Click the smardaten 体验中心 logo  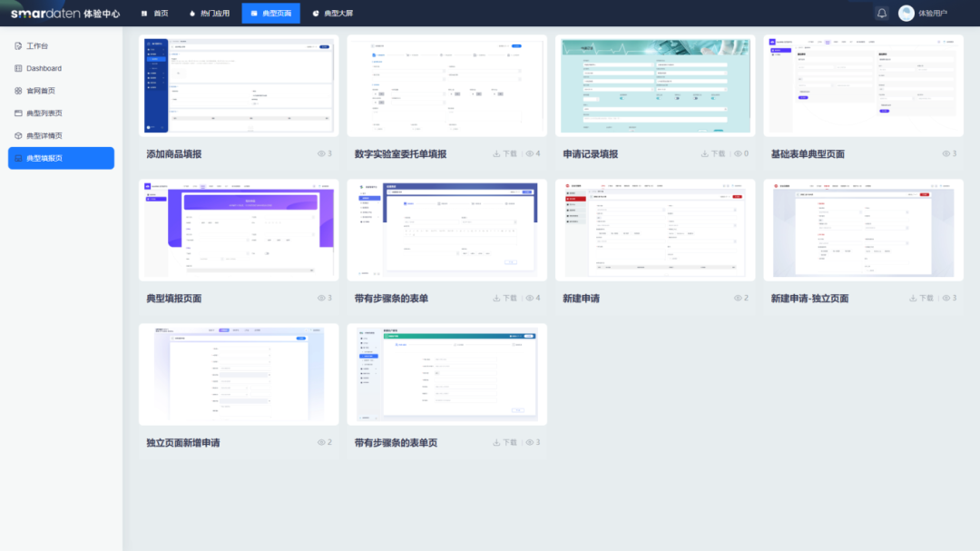point(65,13)
